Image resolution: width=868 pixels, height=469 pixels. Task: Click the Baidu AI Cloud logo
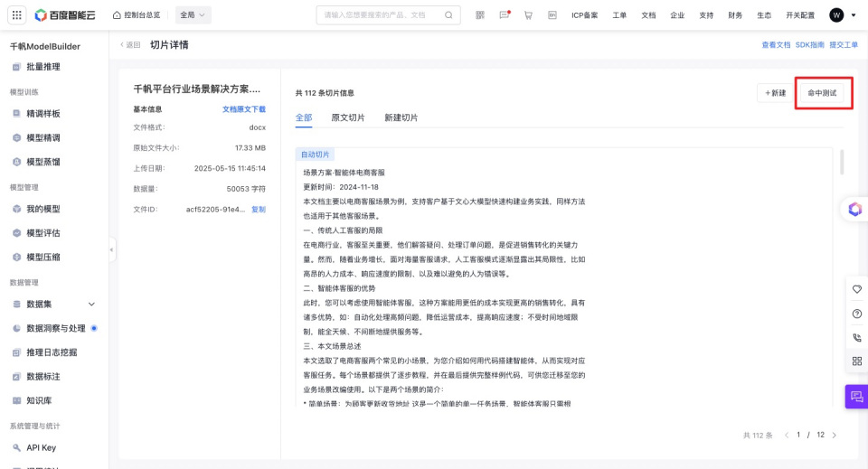65,15
